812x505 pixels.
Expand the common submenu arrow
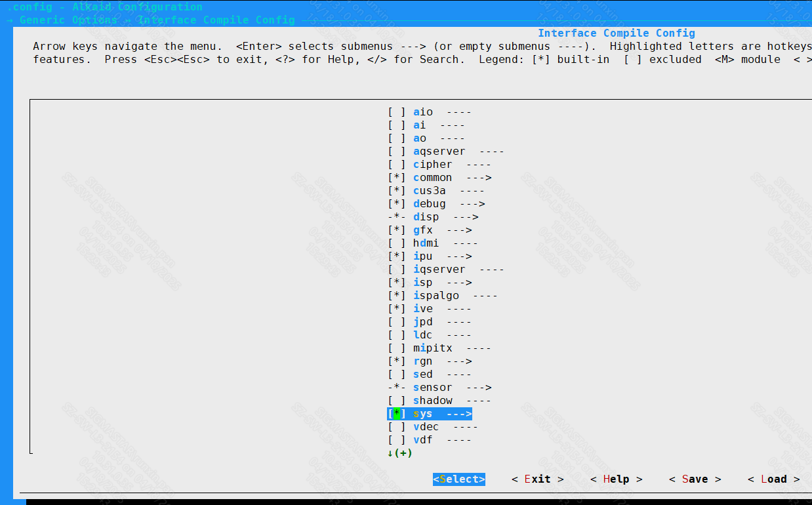[479, 178]
